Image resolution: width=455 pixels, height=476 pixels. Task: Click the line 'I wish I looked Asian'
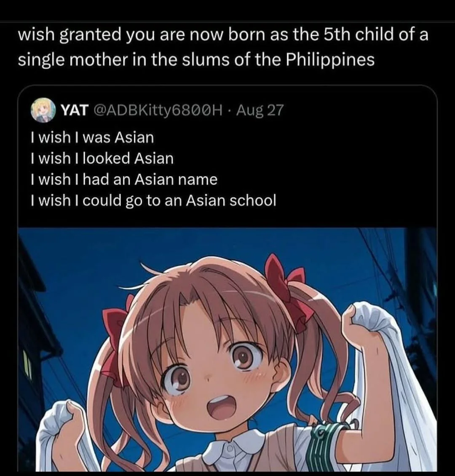pos(102,158)
